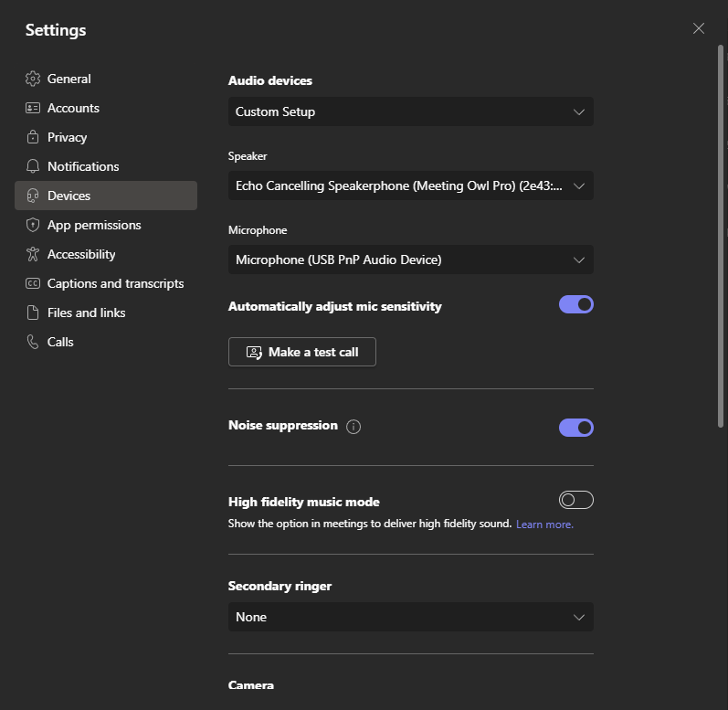Click the Noise suppression info icon
Viewport: 728px width, 710px height.
click(x=353, y=427)
